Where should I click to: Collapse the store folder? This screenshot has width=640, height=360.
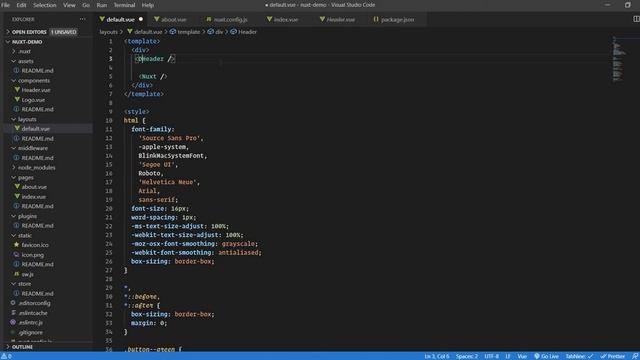click(x=24, y=284)
